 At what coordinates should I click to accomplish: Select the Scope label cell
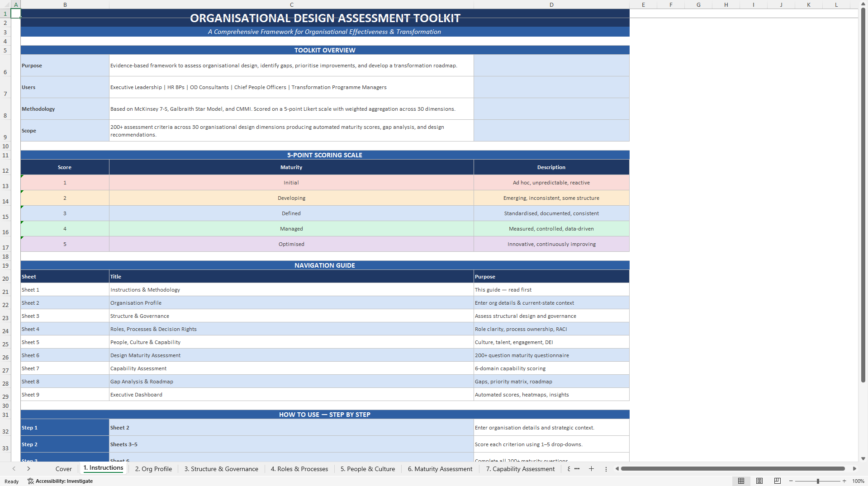65,131
